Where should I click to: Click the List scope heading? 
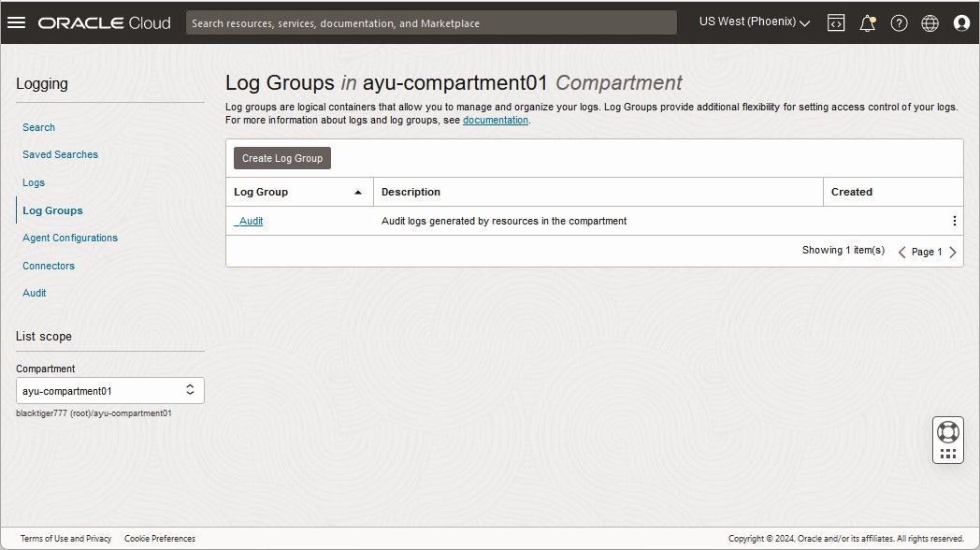tap(44, 336)
